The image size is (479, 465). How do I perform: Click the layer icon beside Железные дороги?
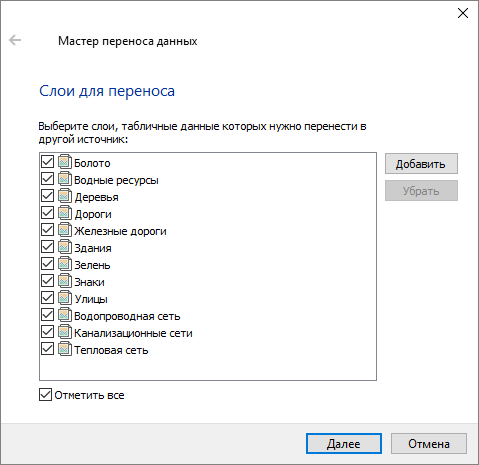(65, 230)
